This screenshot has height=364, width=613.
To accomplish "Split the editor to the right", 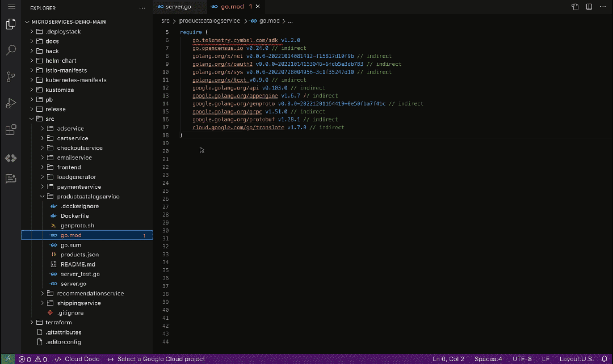I will pyautogui.click(x=589, y=7).
